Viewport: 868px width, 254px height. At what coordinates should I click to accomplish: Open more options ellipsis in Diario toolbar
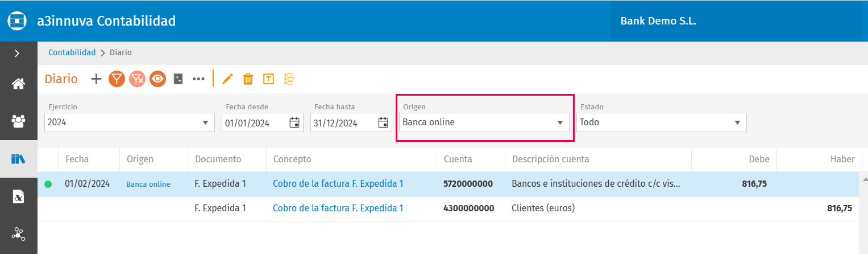(x=198, y=79)
